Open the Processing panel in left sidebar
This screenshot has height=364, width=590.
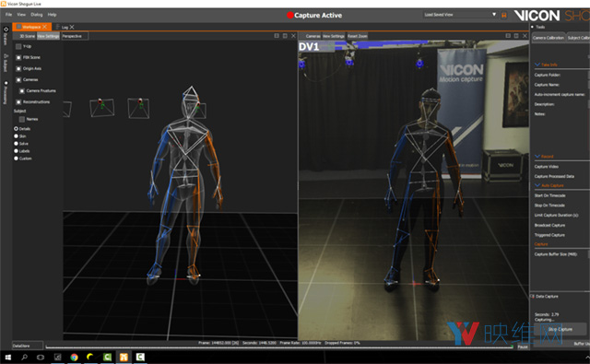pos(6,92)
